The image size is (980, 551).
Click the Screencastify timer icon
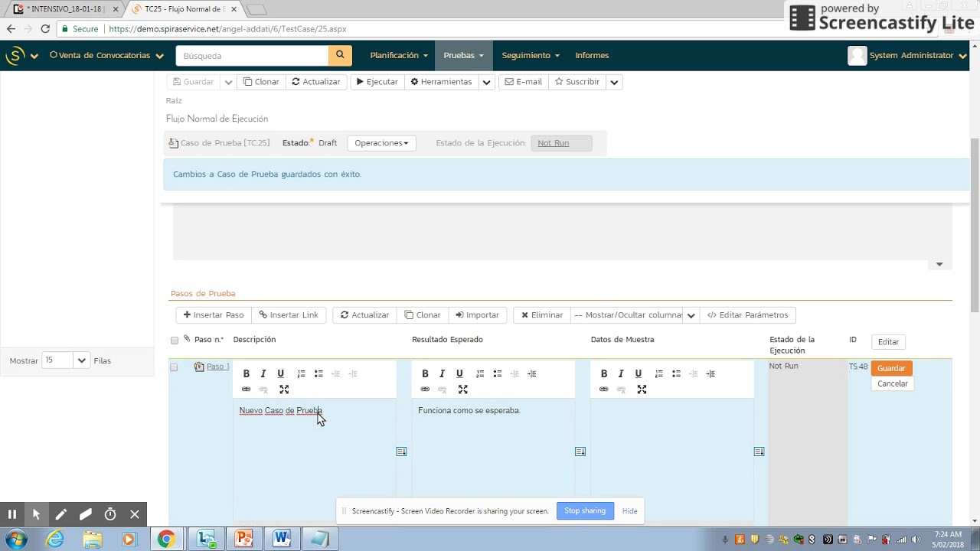click(110, 514)
